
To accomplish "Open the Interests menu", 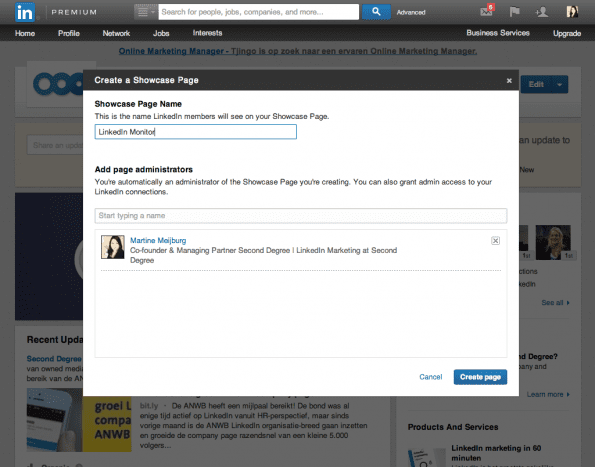I will (x=207, y=33).
